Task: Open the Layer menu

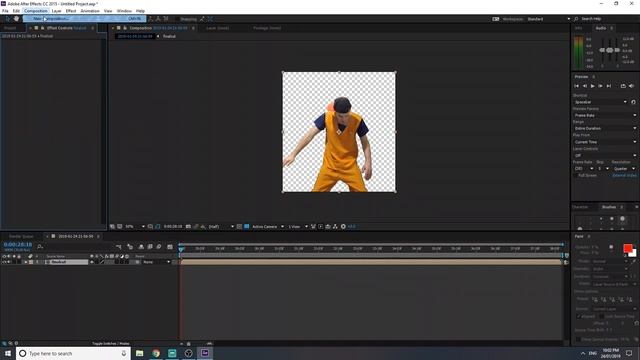Action: [56, 11]
